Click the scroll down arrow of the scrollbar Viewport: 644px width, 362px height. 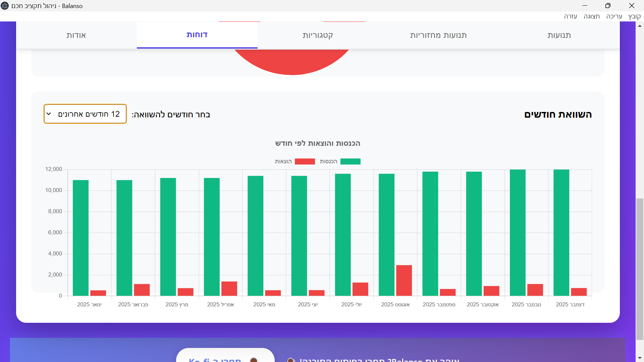(x=640, y=358)
